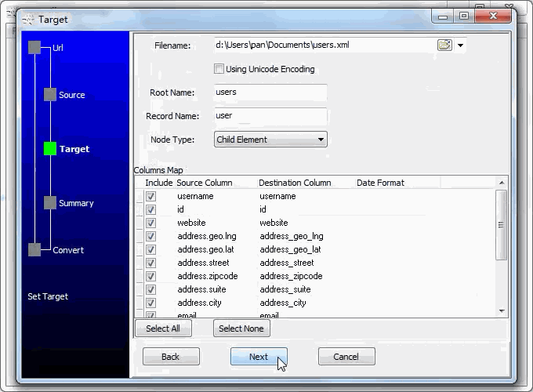
Task: Click the Source step square marker
Action: pos(50,95)
